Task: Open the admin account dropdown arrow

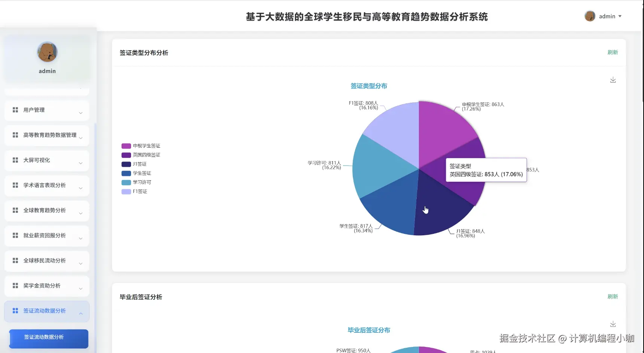Action: 620,16
